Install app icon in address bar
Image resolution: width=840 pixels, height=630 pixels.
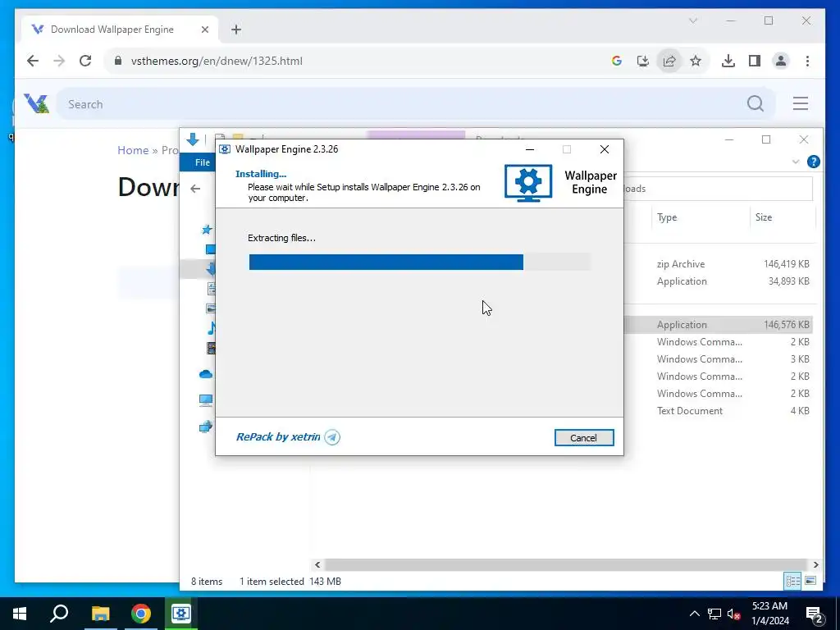(x=643, y=61)
